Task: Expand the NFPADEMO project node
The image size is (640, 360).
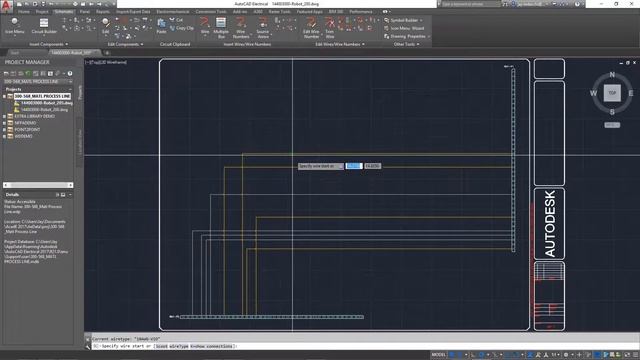Action: (4, 123)
